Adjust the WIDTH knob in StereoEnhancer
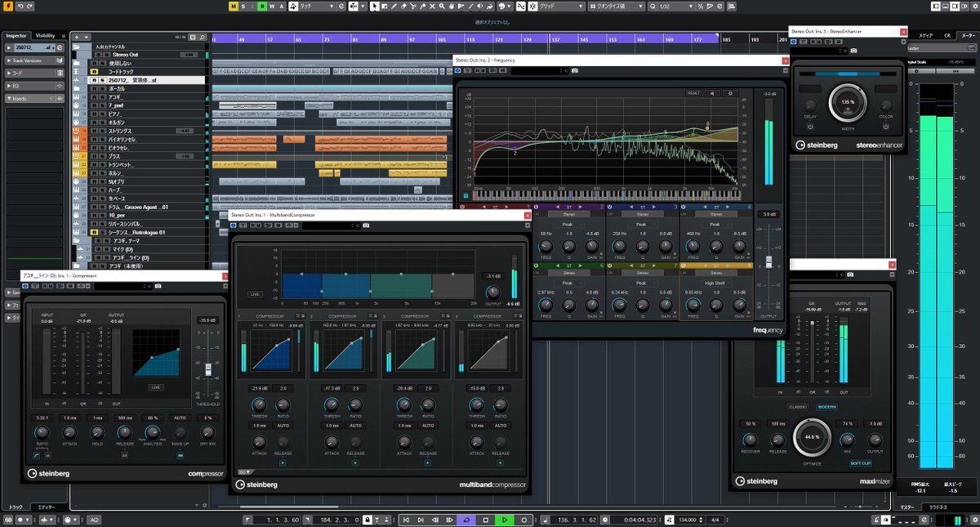The width and height of the screenshot is (980, 527). (x=848, y=103)
